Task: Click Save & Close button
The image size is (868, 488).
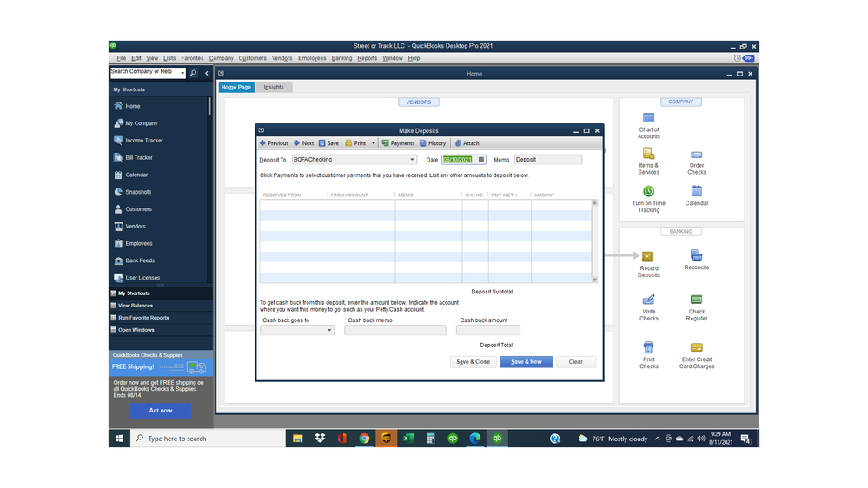Action: (473, 362)
